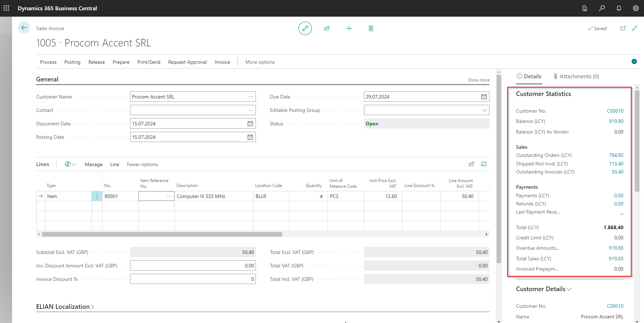644x323 pixels.
Task: Click Inv. Discount Amount Excl. VAT field
Action: [193, 266]
